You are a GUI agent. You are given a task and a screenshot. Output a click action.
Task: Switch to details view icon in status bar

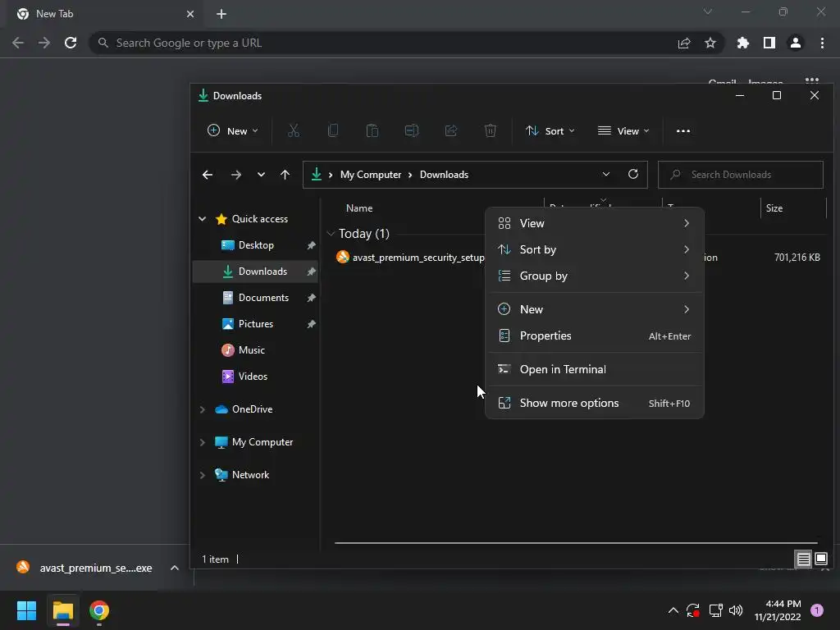coord(803,559)
